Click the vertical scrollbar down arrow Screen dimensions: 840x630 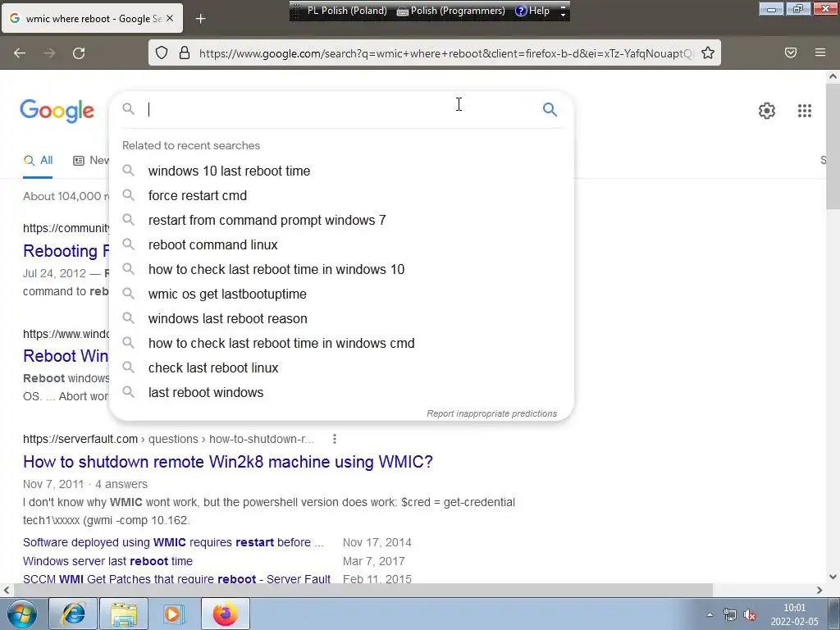point(833,577)
